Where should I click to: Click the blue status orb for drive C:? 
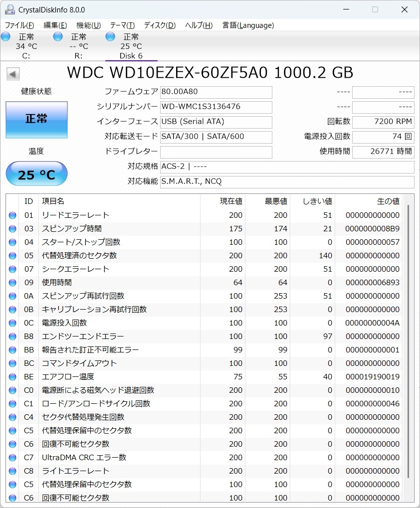pyautogui.click(x=5, y=36)
